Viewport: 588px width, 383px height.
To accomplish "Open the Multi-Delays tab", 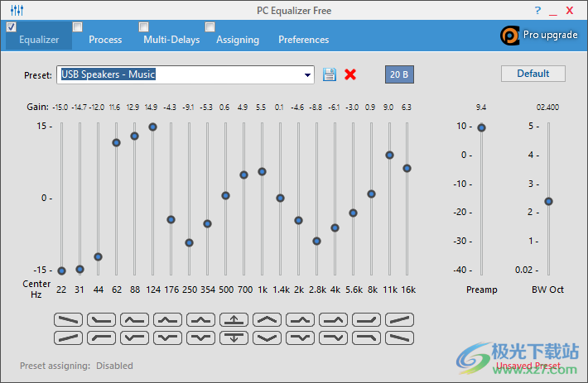I will pyautogui.click(x=171, y=40).
